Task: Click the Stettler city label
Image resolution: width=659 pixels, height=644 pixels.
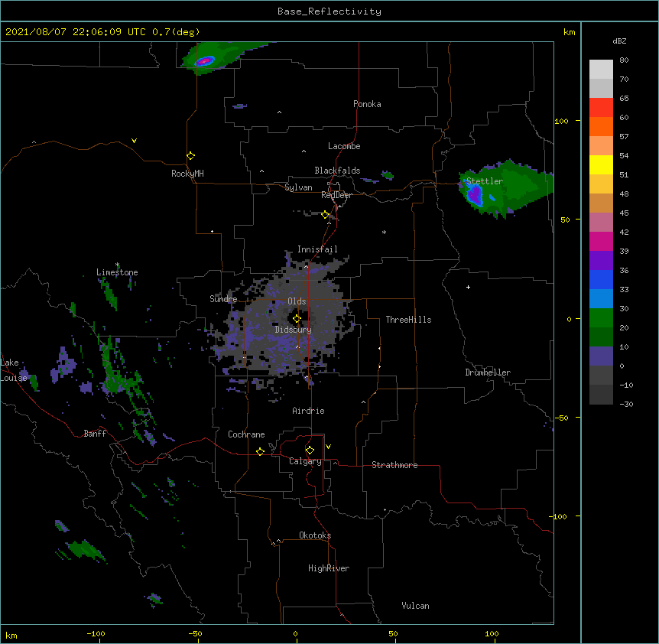Action: point(485,181)
